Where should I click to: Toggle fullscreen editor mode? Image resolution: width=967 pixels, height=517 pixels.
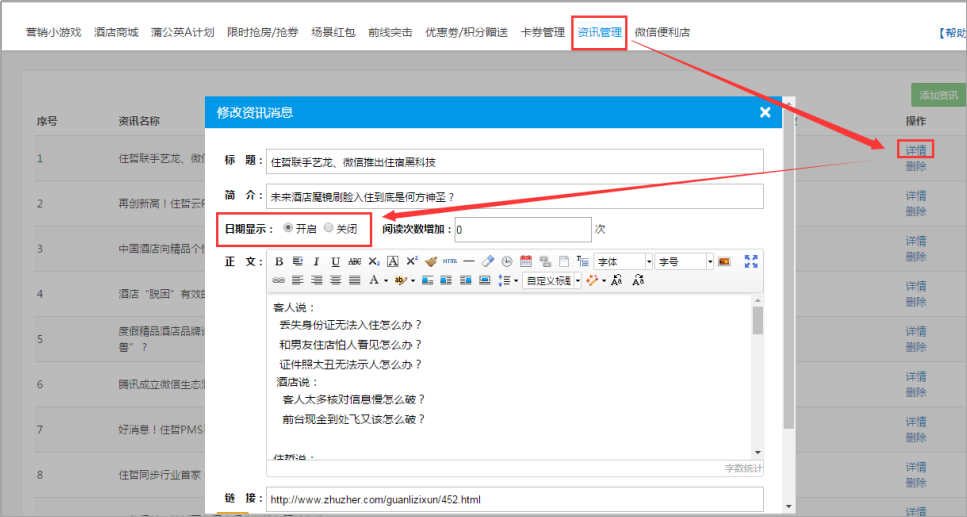(751, 262)
